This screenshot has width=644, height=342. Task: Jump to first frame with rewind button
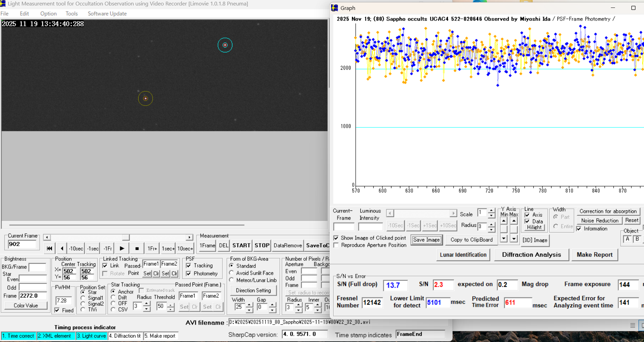[x=49, y=248]
